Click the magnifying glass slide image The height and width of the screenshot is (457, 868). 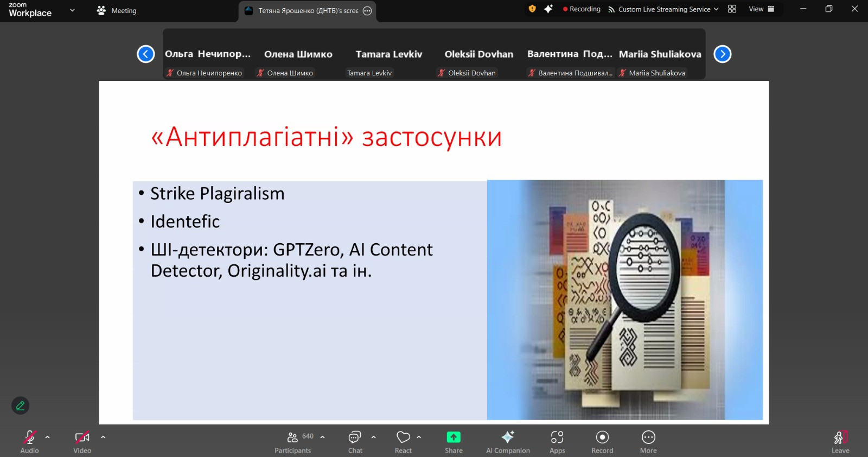[625, 300]
